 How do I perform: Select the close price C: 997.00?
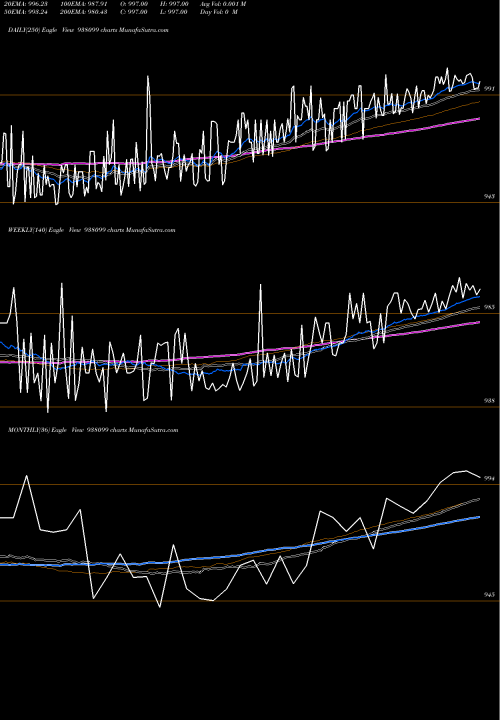pos(134,12)
